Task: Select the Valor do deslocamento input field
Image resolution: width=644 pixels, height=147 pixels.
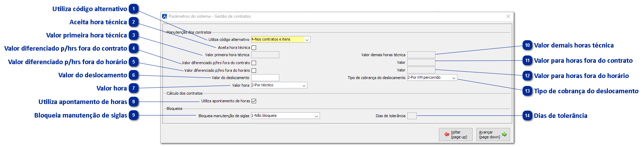Action: pyautogui.click(x=265, y=78)
